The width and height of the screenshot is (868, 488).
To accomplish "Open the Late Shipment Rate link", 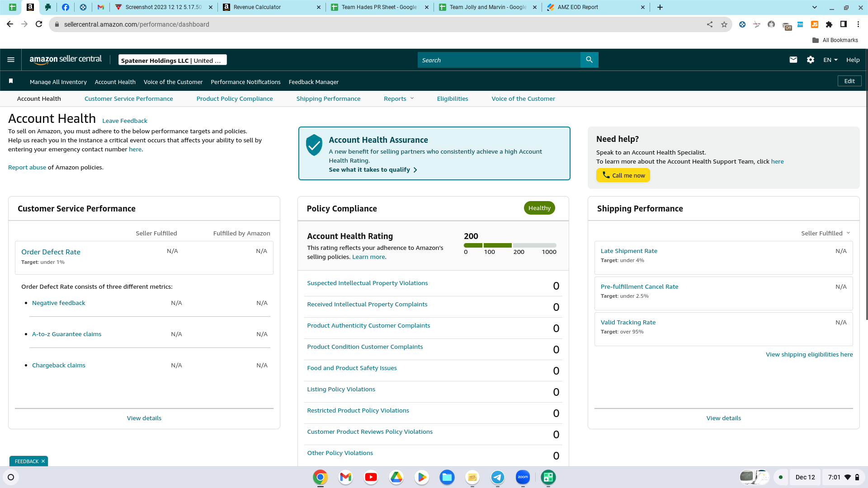I will pyautogui.click(x=629, y=251).
